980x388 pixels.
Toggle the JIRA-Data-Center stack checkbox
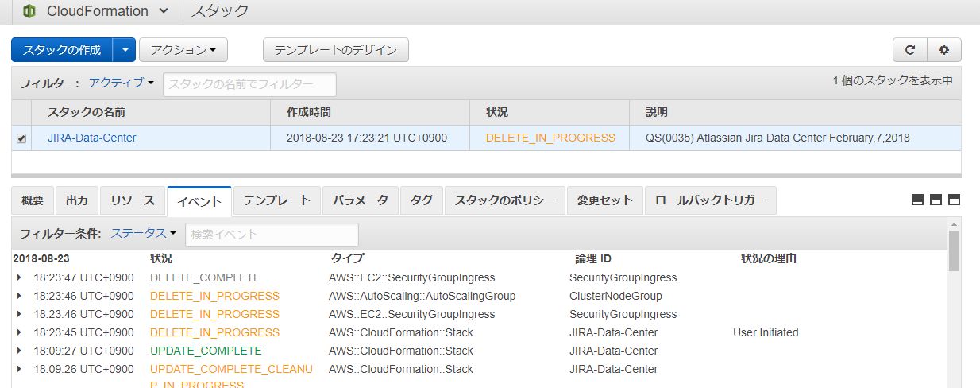21,138
